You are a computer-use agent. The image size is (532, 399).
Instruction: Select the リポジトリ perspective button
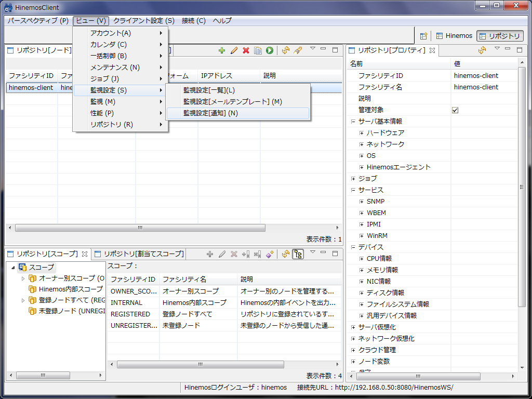[x=500, y=36]
